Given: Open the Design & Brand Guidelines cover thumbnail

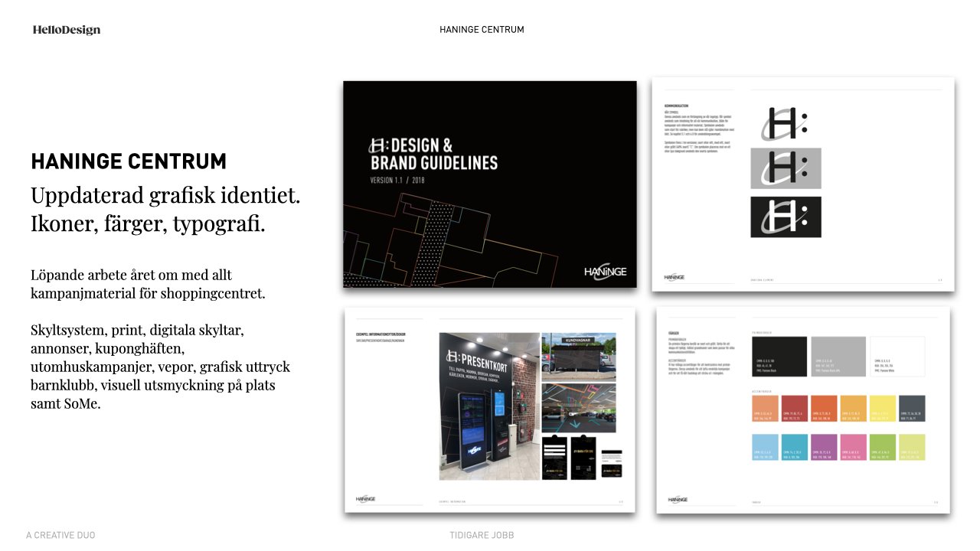Looking at the screenshot, I should pyautogui.click(x=490, y=184).
